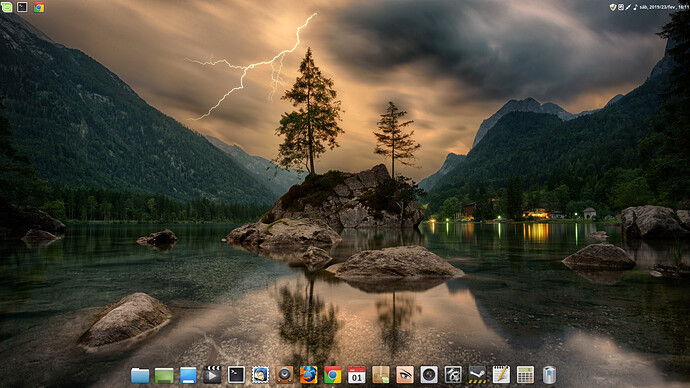Viewport: 690px width, 388px height.
Task: Open the sound volume note tray icon
Action: (x=635, y=7)
